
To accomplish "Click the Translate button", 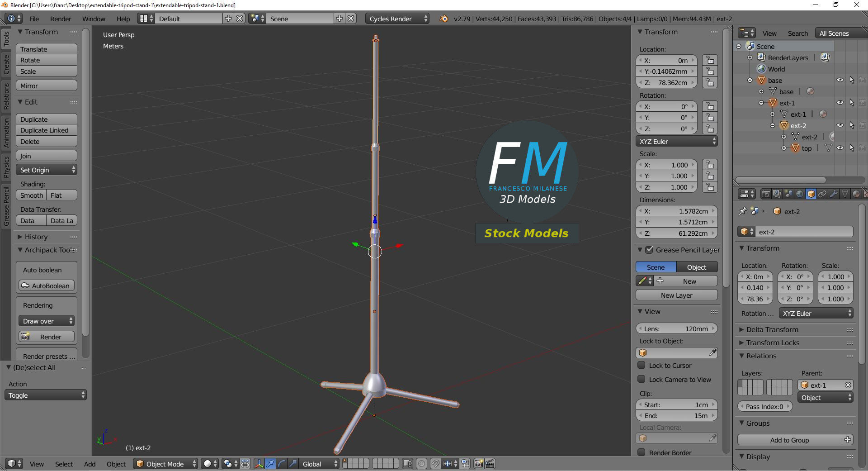I will 47,49.
